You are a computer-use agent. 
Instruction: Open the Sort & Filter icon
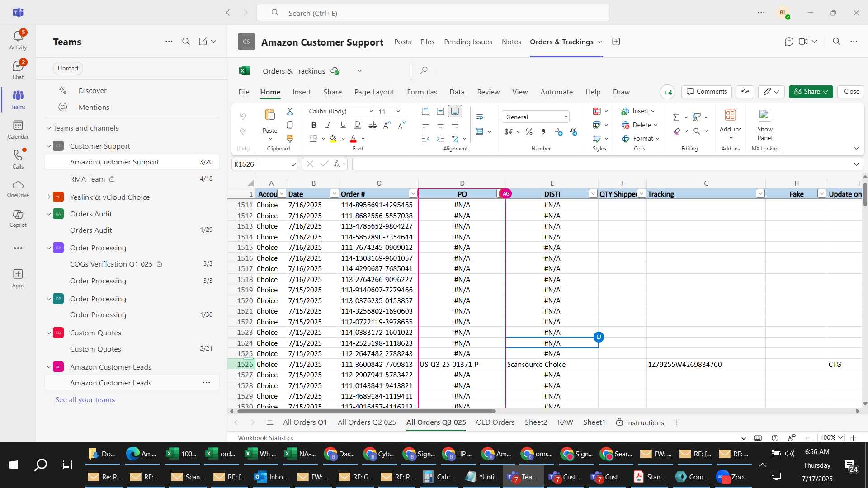click(x=697, y=117)
